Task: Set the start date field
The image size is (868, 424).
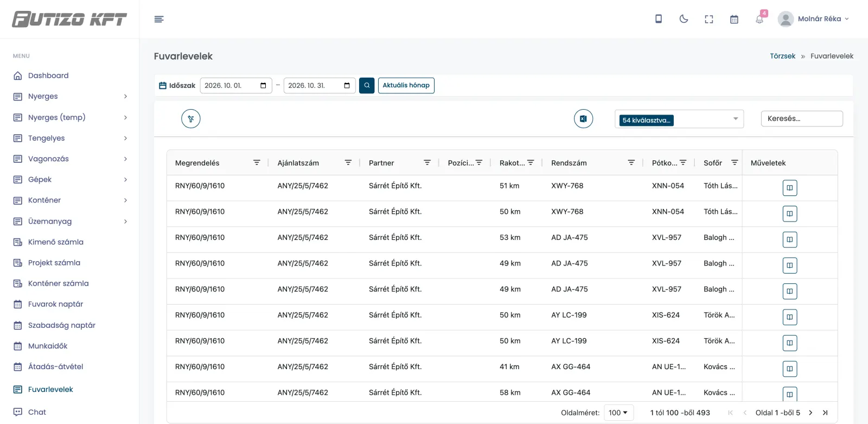Action: pyautogui.click(x=236, y=85)
